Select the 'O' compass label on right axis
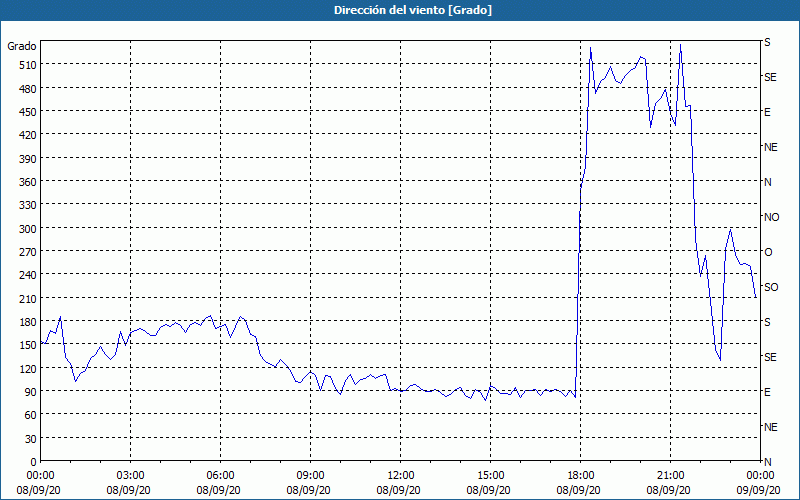This screenshot has width=800, height=500. coord(768,252)
